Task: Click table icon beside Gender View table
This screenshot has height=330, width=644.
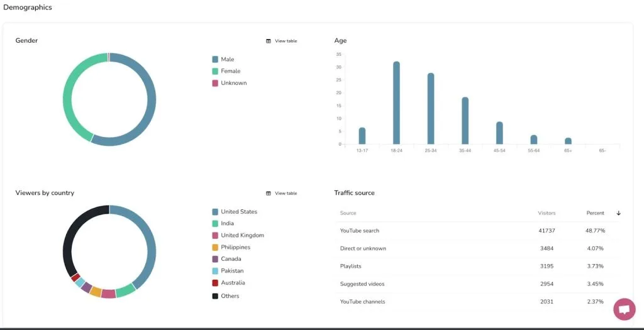Action: 269,41
